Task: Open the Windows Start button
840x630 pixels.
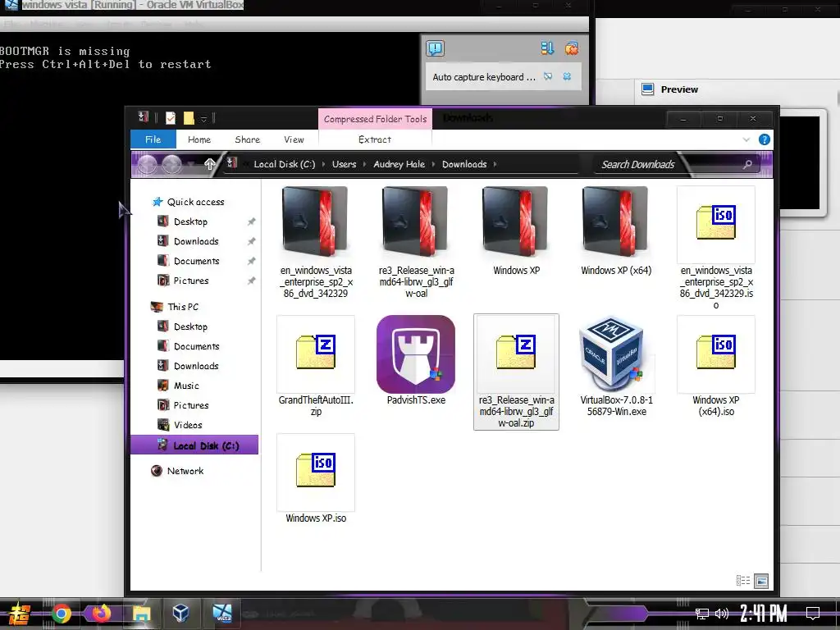Action: click(x=20, y=614)
